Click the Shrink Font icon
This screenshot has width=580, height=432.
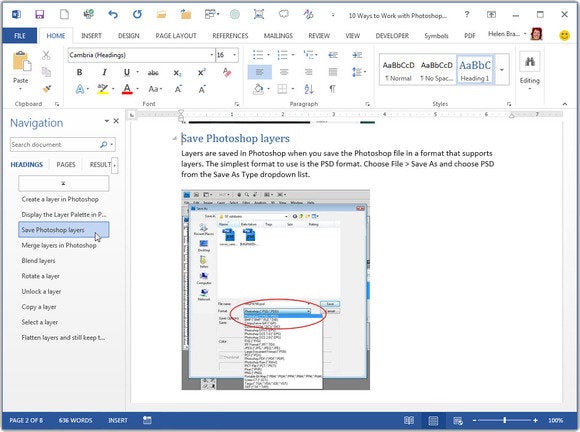click(x=202, y=89)
